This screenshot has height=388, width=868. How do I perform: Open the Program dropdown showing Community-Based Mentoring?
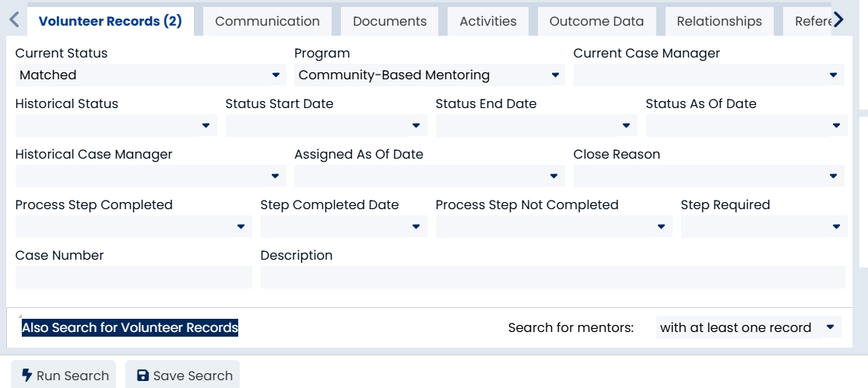[430, 75]
